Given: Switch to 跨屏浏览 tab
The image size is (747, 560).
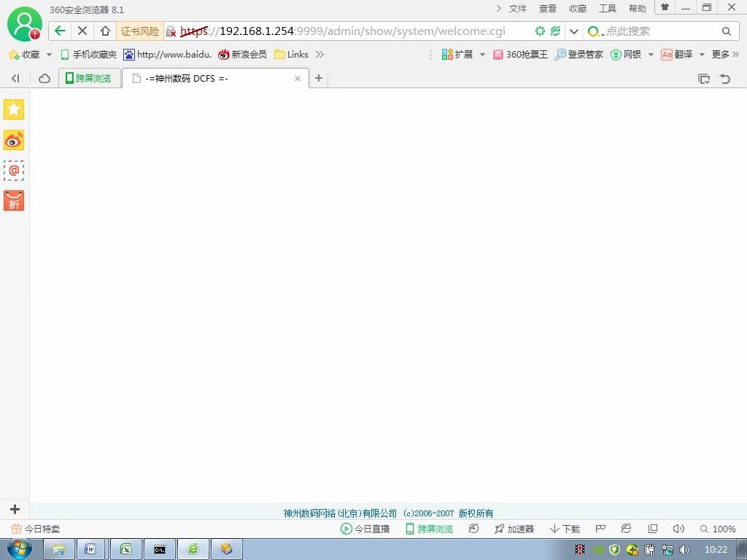Looking at the screenshot, I should coord(90,78).
